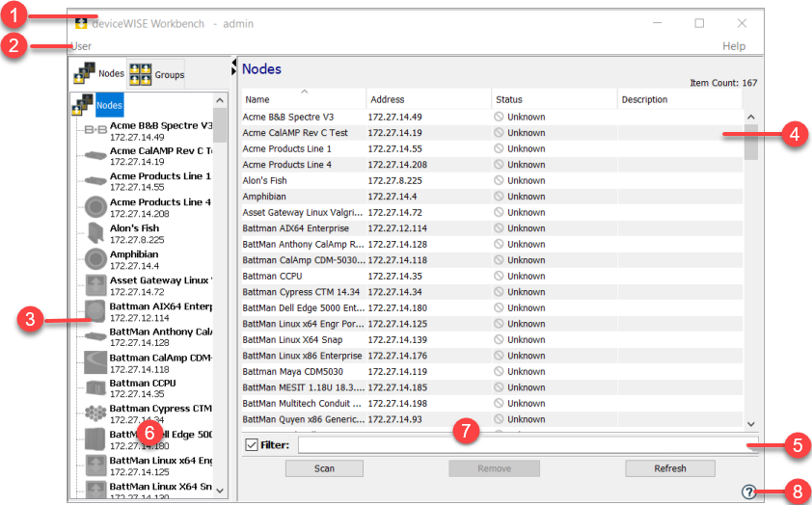
Task: Click Unknown status icon for Battman CCPU row
Action: [499, 276]
